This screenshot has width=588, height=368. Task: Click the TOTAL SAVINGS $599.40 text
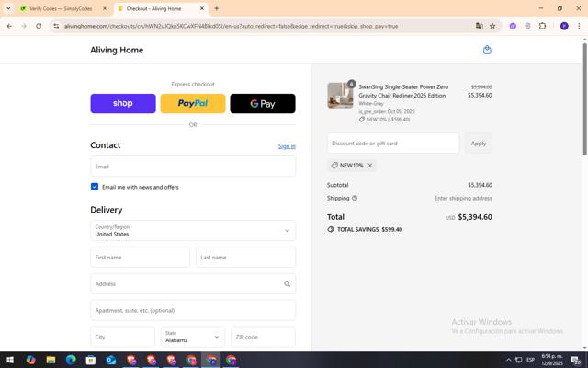[x=369, y=229]
